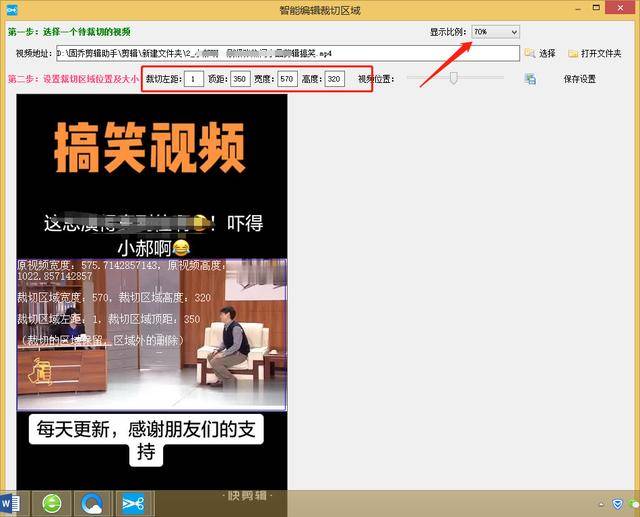This screenshot has height=517, width=640.
Task: Click the blue shield tray icon
Action: [x=617, y=504]
